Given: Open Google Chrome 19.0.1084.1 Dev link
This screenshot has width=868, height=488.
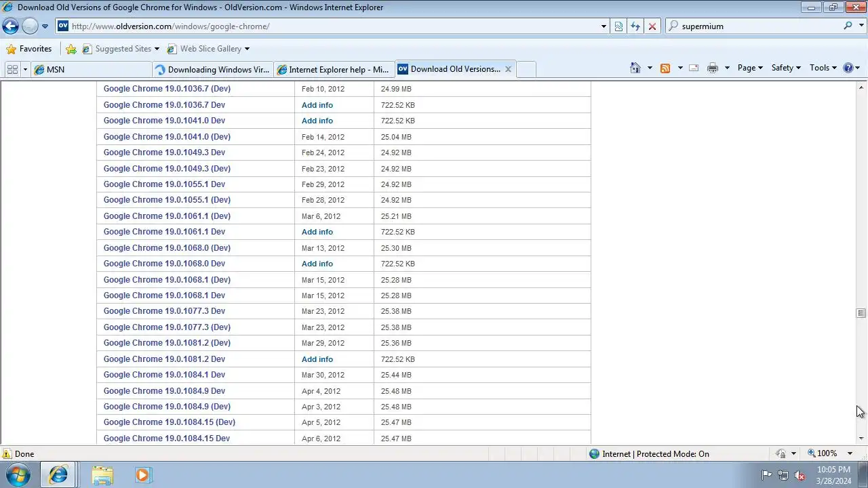Looking at the screenshot, I should coord(164,375).
